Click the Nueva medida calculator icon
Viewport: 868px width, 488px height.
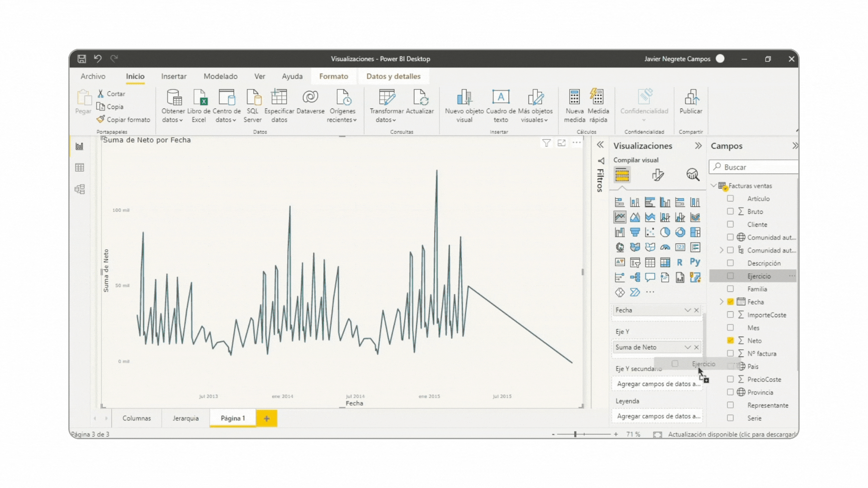[574, 98]
